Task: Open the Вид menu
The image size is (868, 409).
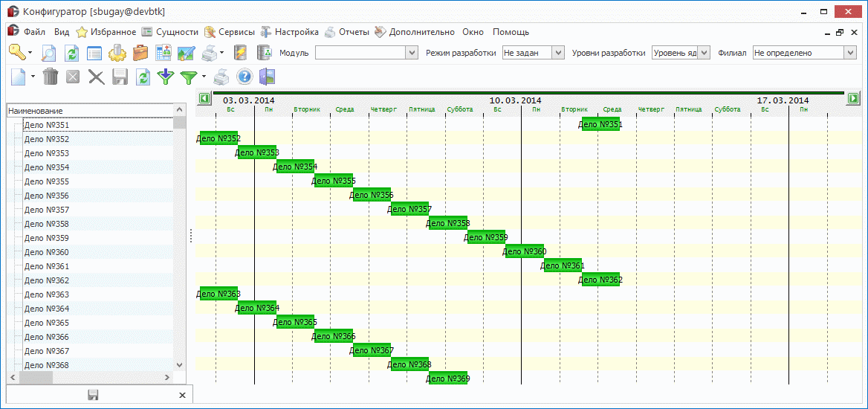Action: pos(62,32)
